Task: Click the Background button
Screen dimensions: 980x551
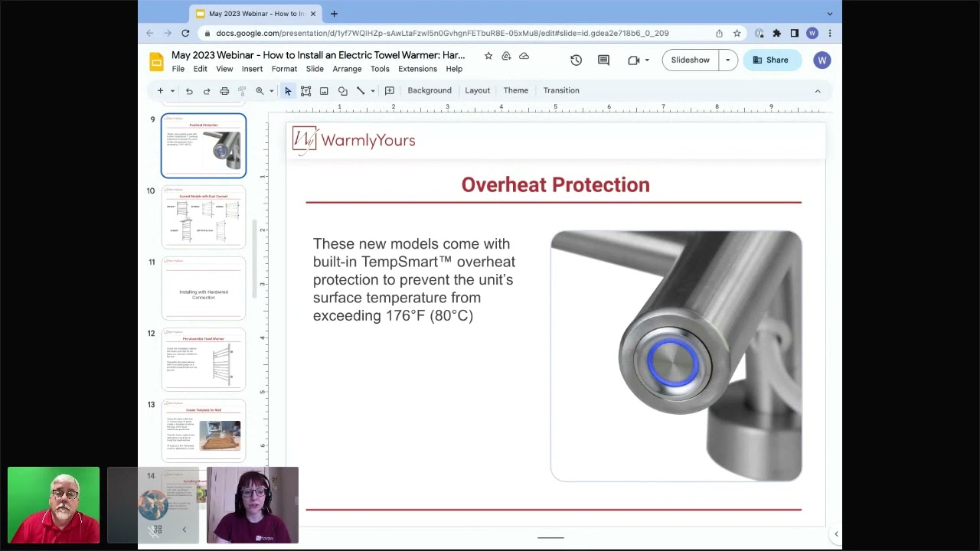Action: [x=430, y=90]
